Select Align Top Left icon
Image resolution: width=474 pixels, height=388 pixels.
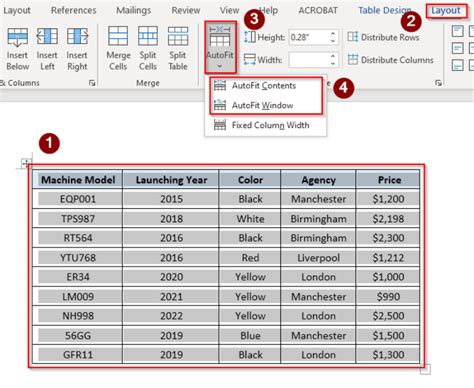coord(458,31)
